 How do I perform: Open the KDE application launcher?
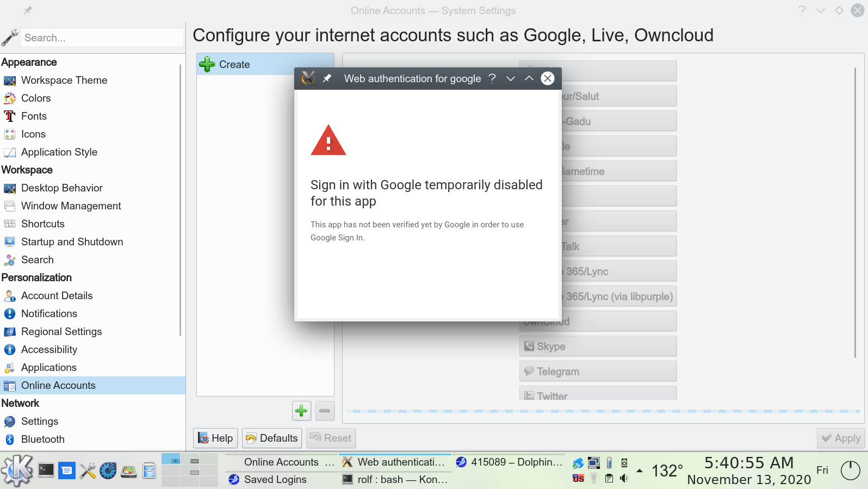(x=17, y=471)
